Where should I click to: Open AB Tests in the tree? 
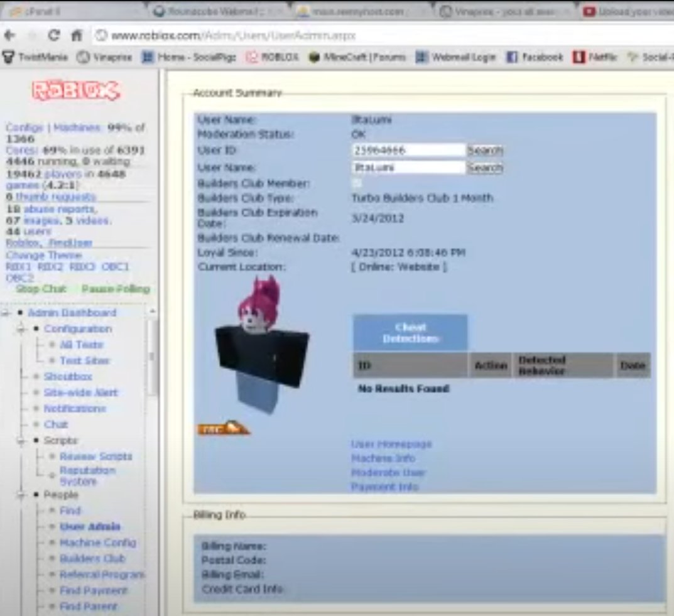(x=82, y=345)
